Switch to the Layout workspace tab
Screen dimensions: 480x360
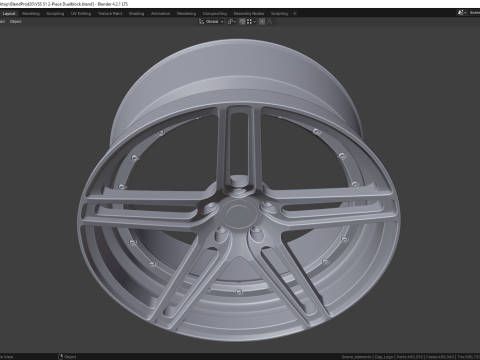(9, 14)
